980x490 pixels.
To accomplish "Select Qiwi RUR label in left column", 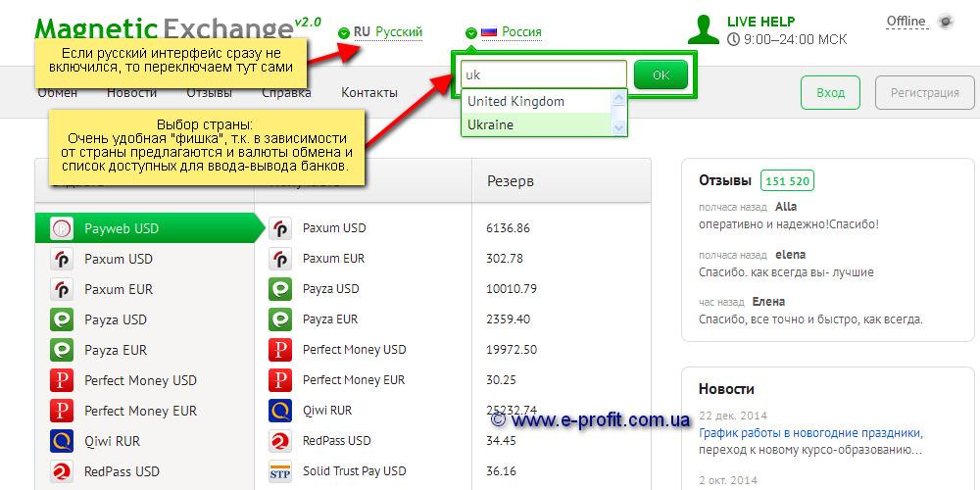I will [x=113, y=441].
